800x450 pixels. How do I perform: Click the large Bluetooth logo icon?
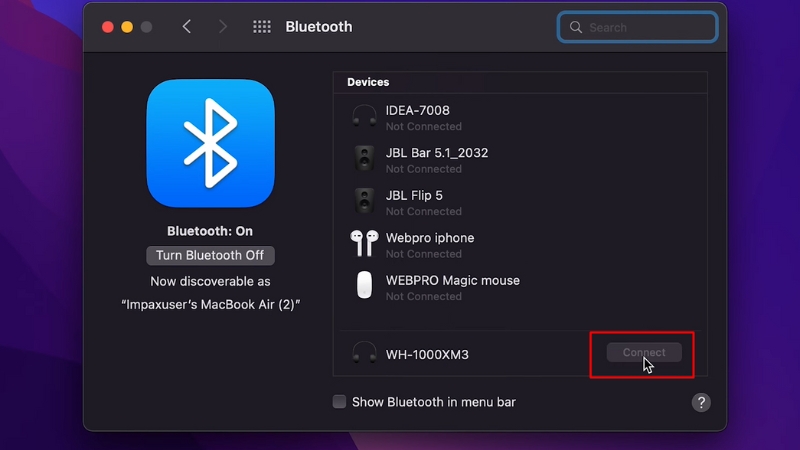click(210, 143)
